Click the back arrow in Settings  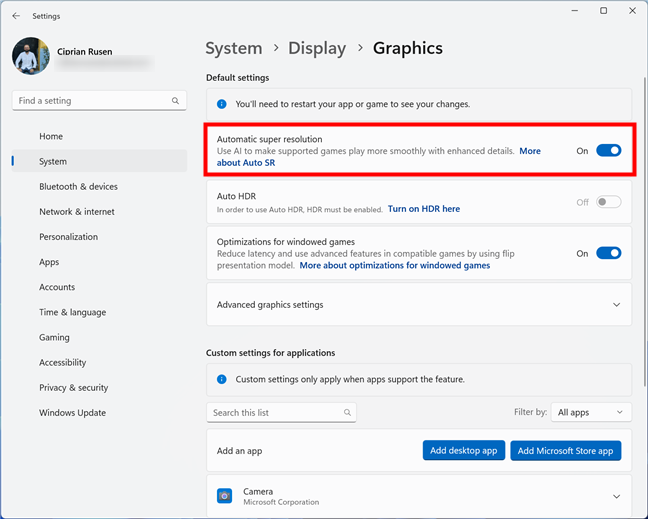click(16, 16)
